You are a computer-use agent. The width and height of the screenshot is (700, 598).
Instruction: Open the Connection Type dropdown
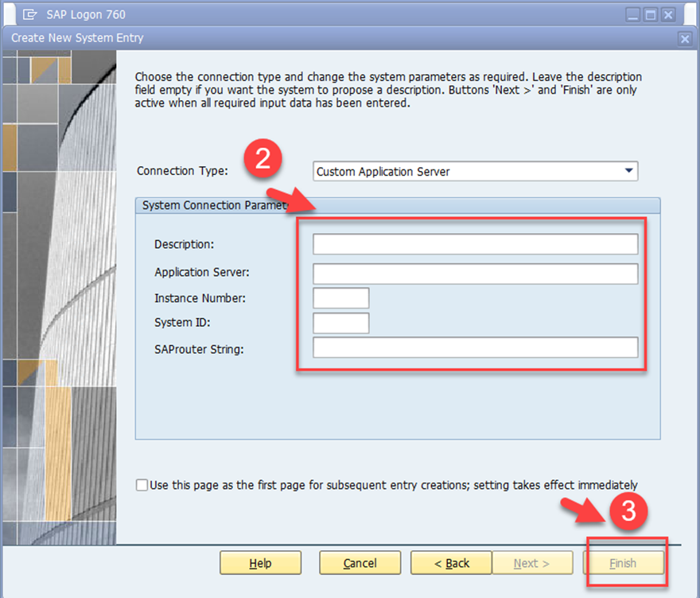[475, 171]
